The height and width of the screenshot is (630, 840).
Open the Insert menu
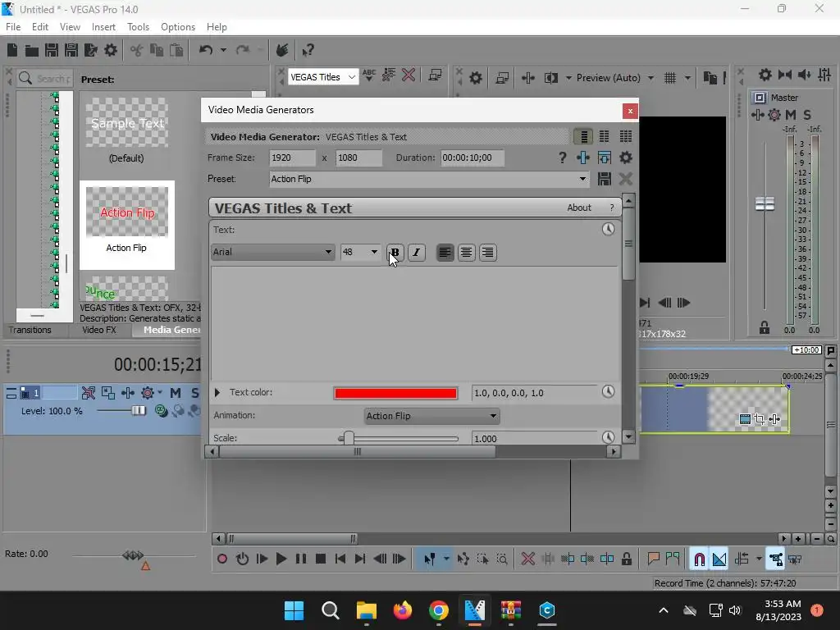pos(103,27)
